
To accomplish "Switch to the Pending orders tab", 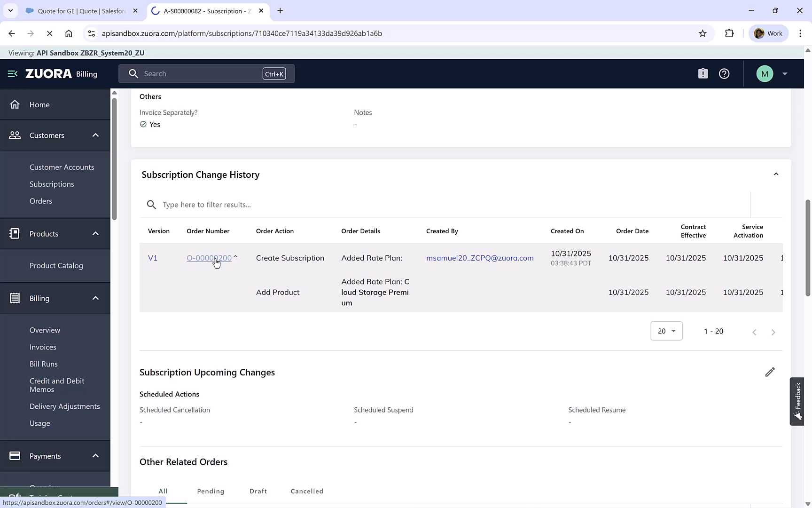I will (211, 491).
